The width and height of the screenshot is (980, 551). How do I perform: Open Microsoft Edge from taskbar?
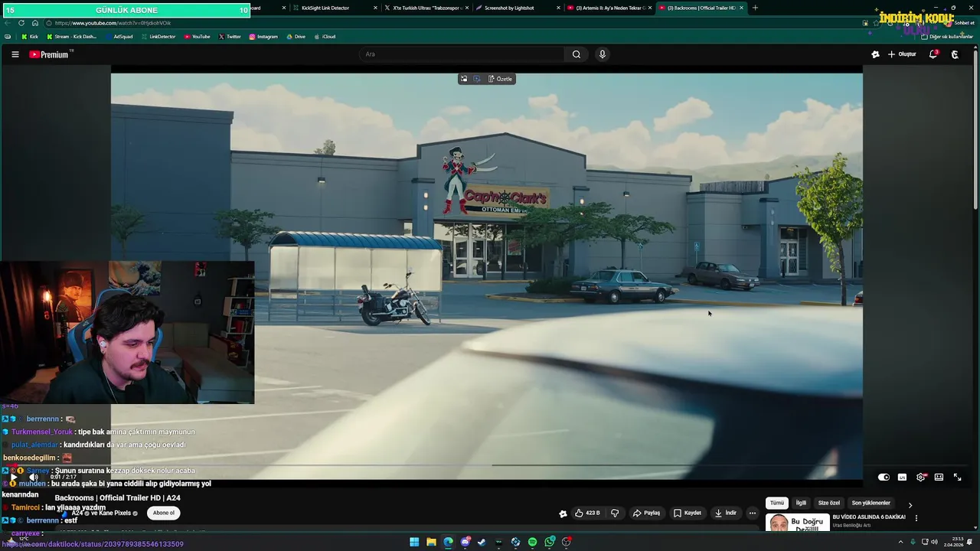448,542
